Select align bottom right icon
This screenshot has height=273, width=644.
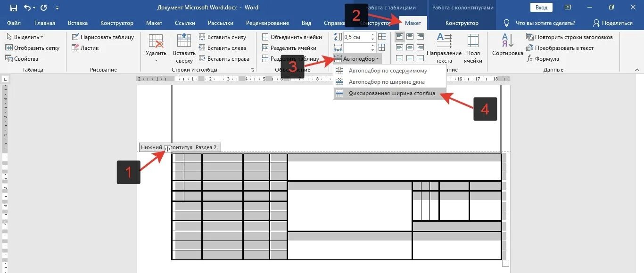click(x=420, y=58)
